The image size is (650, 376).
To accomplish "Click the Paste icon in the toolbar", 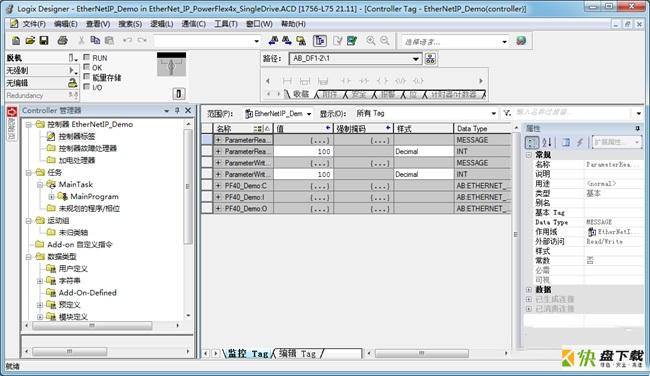I will (109, 41).
